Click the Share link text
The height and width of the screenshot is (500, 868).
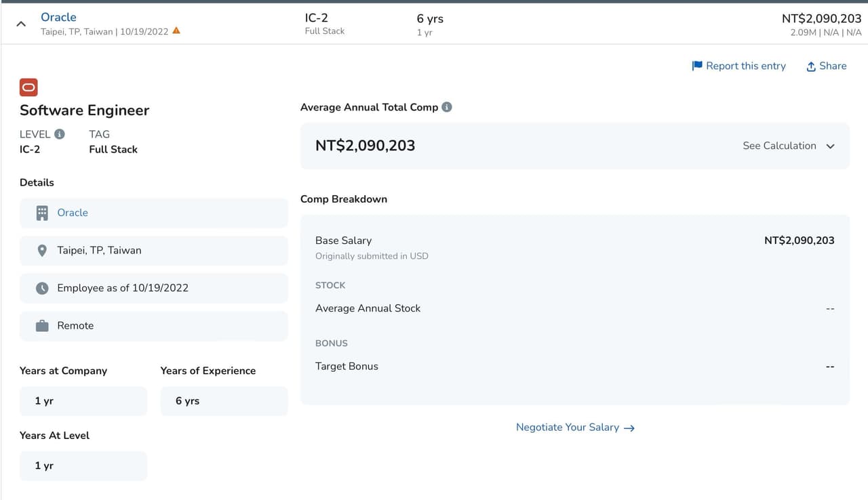click(833, 66)
